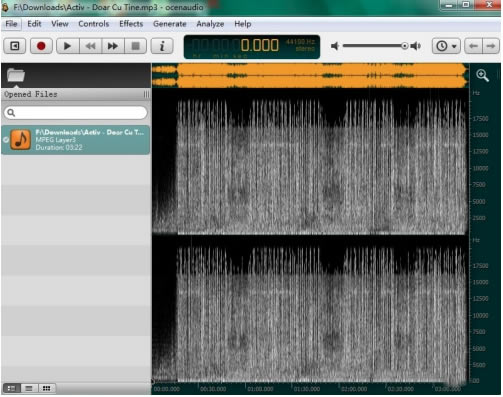Click the 01:30.000 timeline marker
This screenshot has height=397, width=503.
point(307,389)
